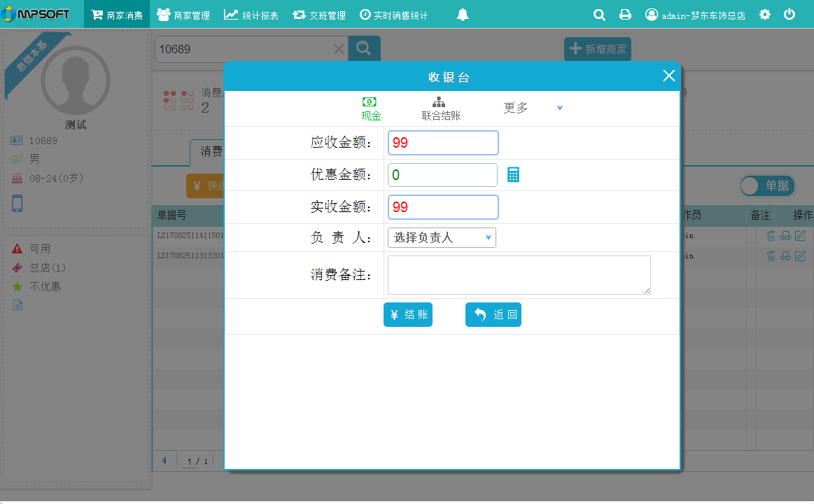The width and height of the screenshot is (814, 504).
Task: Clear the search box with X icon
Action: [x=338, y=49]
